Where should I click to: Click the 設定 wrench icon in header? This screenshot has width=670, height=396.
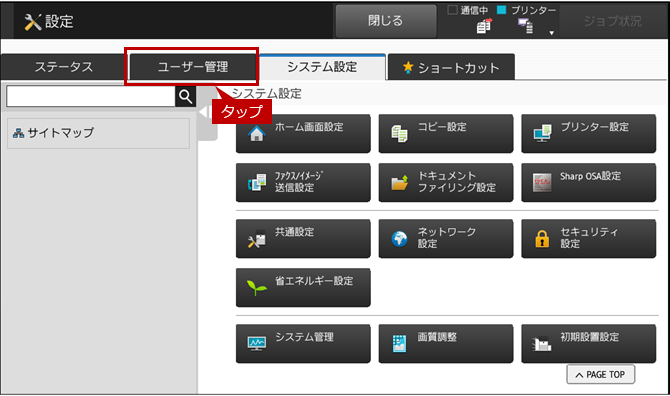pyautogui.click(x=32, y=22)
